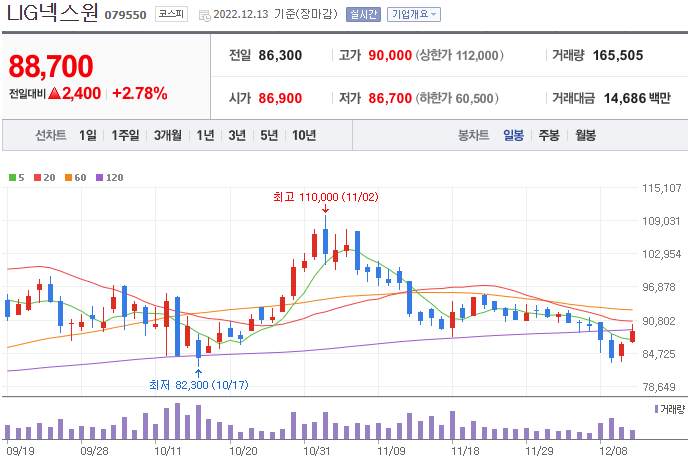Click the 12/08 date axis label
This screenshot has height=463, width=688.
tap(613, 451)
